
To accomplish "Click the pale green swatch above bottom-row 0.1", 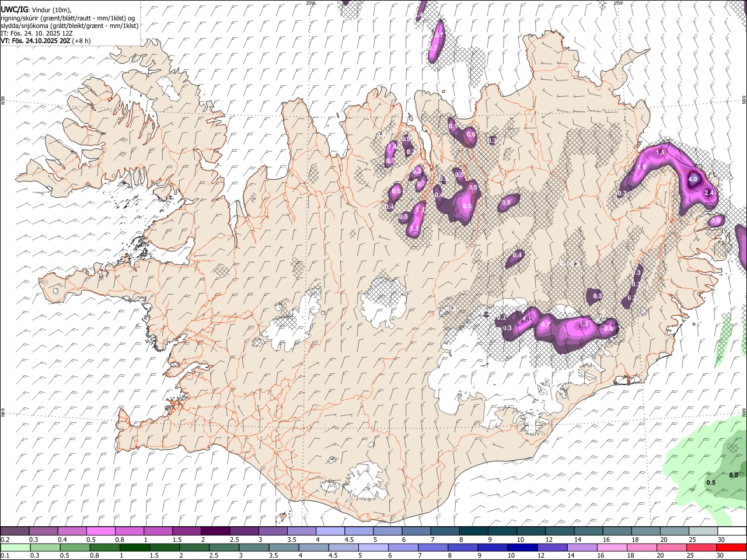I will click(x=15, y=547).
